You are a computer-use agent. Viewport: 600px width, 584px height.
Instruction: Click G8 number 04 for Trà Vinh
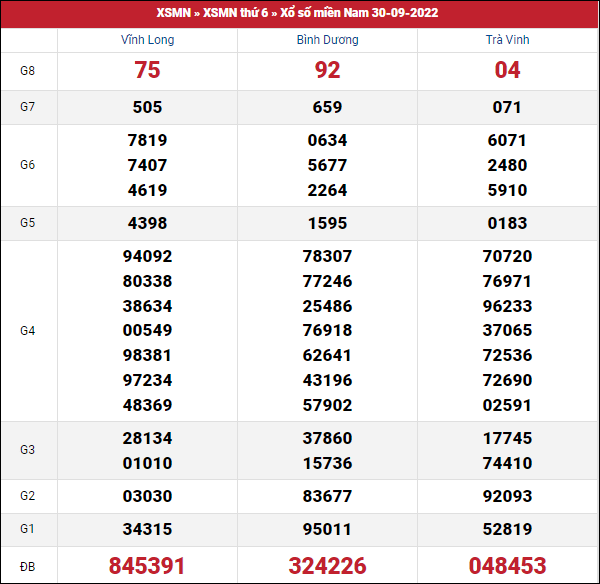click(x=507, y=71)
